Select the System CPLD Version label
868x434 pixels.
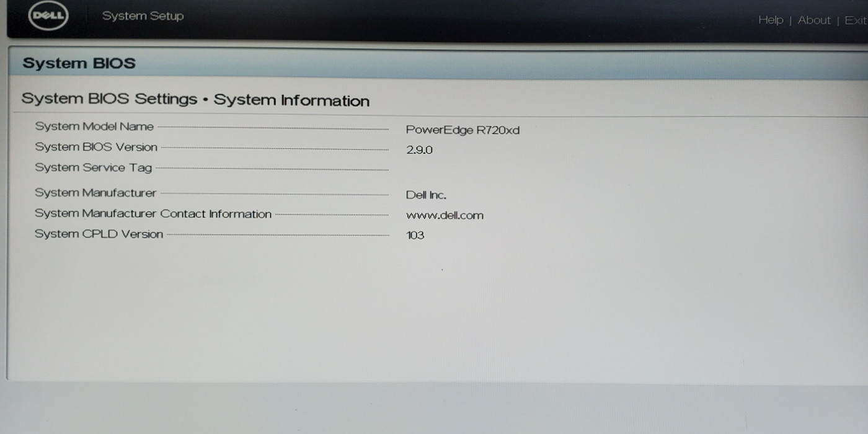[99, 234]
